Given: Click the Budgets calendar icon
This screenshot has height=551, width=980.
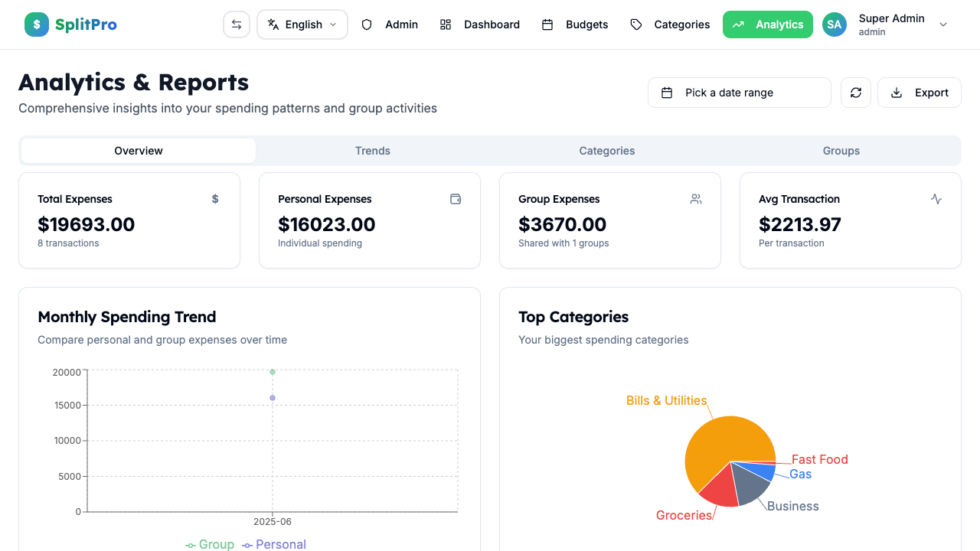Looking at the screenshot, I should tap(547, 24).
